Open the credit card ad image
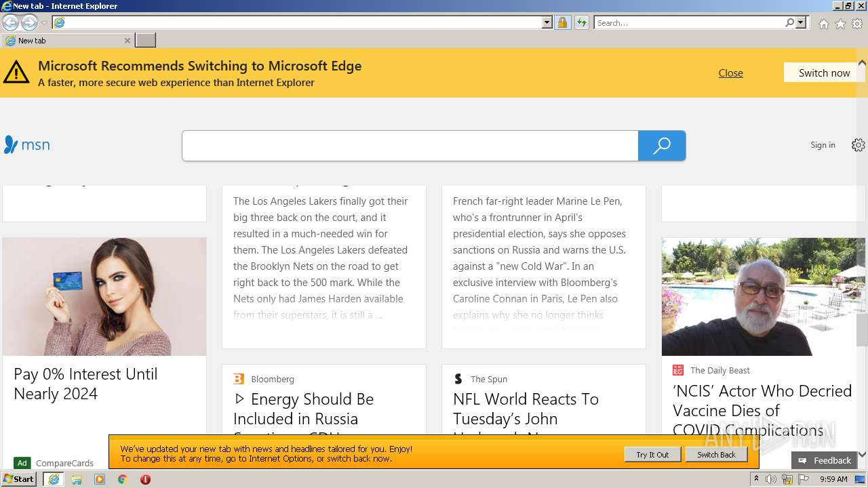 click(x=104, y=296)
